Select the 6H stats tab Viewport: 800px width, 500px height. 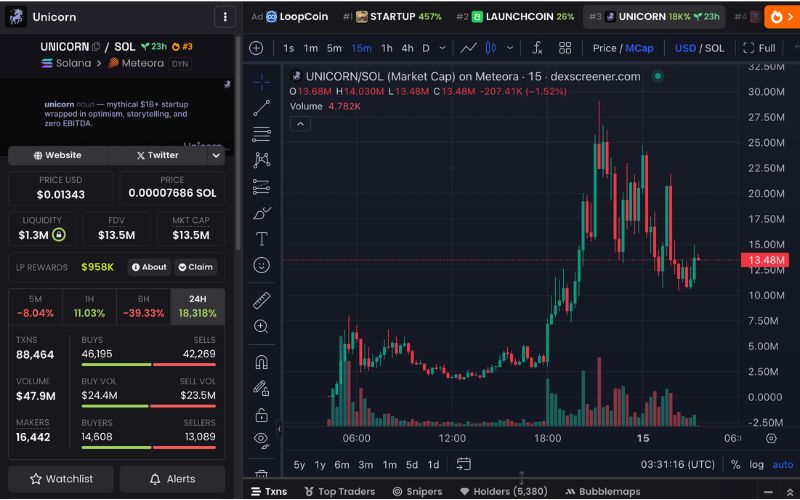click(x=143, y=307)
